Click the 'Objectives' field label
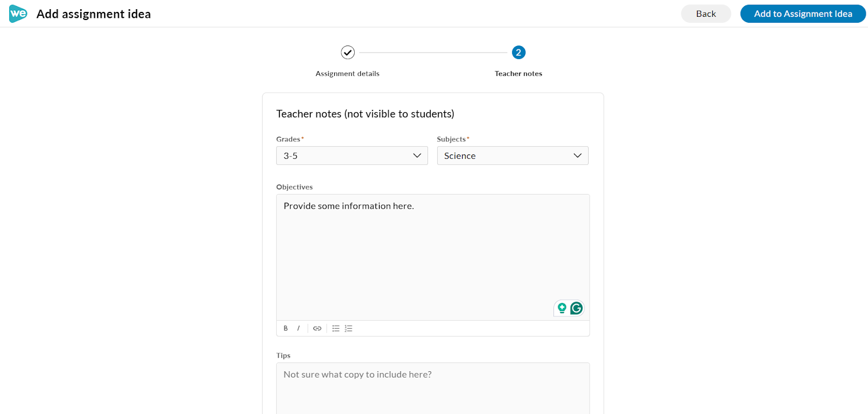 click(295, 187)
